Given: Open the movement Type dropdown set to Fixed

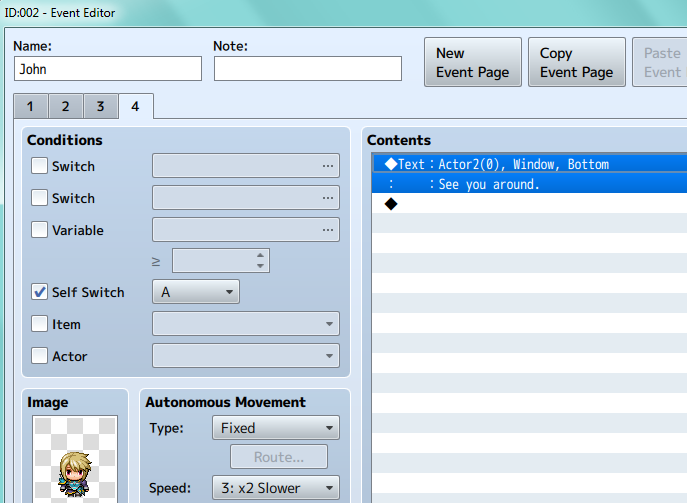Looking at the screenshot, I should coord(276,428).
